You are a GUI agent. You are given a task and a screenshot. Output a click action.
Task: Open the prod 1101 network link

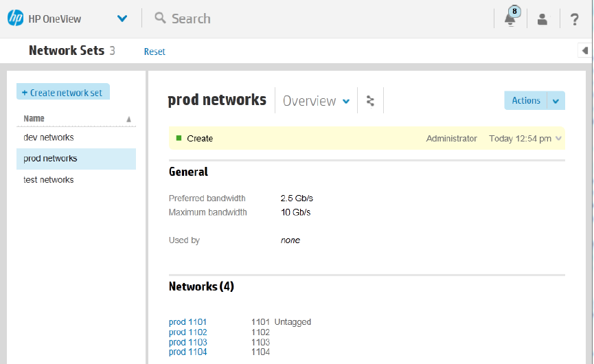click(x=187, y=322)
